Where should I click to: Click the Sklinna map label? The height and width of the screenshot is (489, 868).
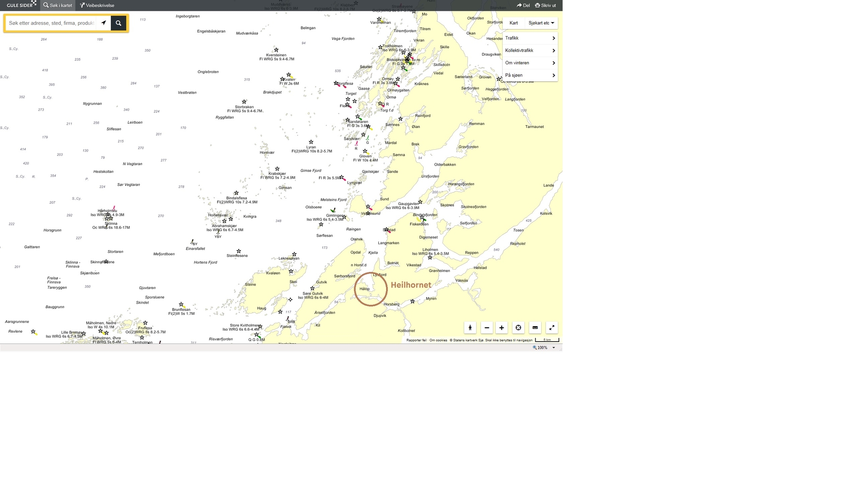click(111, 223)
